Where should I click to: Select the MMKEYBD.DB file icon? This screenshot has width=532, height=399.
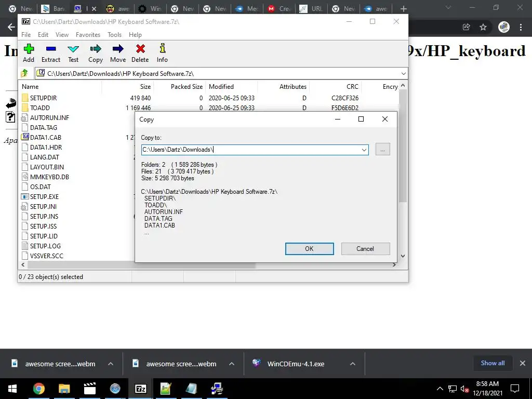(x=25, y=177)
